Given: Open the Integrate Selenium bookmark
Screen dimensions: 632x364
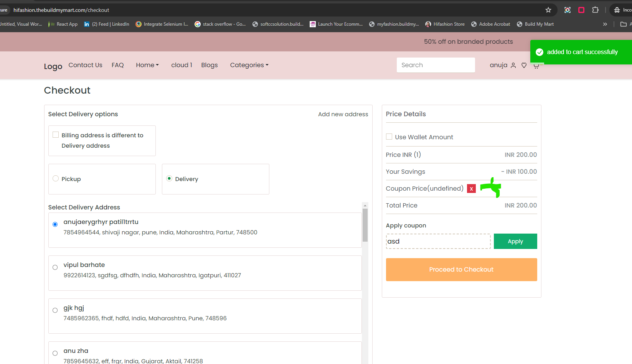Looking at the screenshot, I should (162, 24).
